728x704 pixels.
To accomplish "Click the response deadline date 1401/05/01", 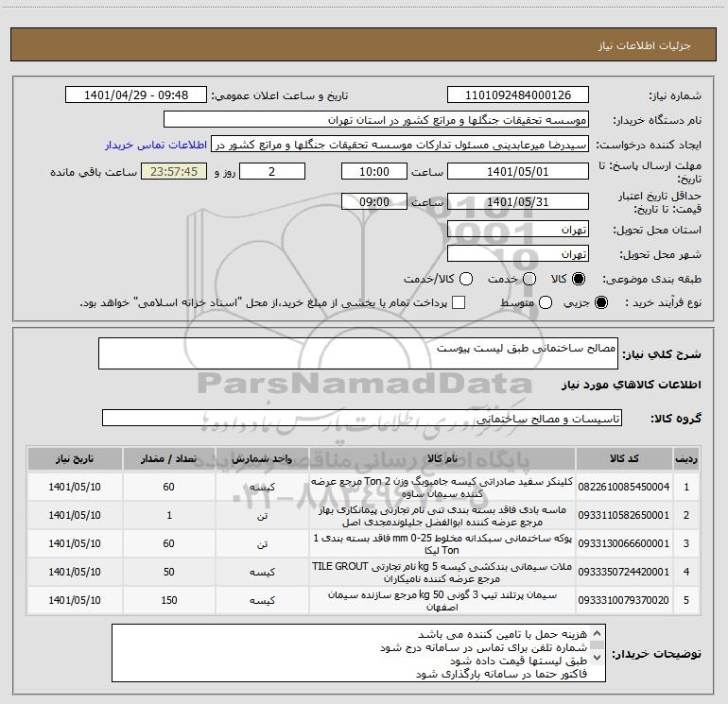I will [x=518, y=172].
